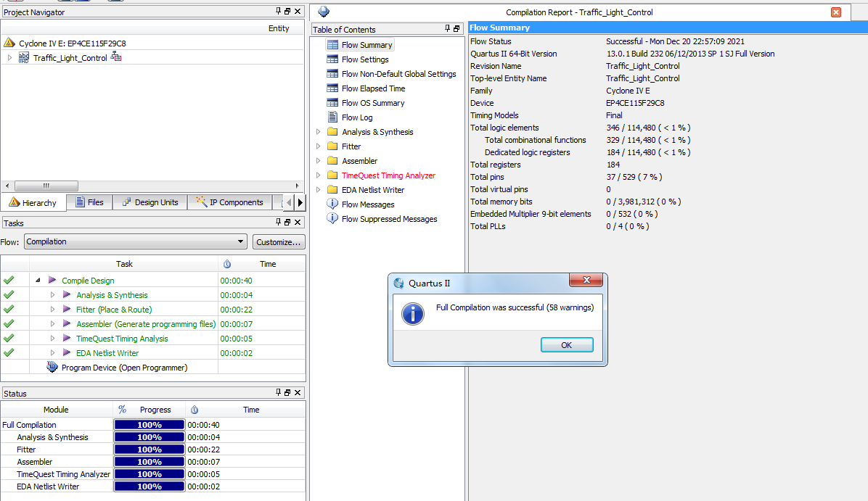Click the Entity column header
Image resolution: width=868 pixels, height=501 pixels.
click(x=279, y=28)
